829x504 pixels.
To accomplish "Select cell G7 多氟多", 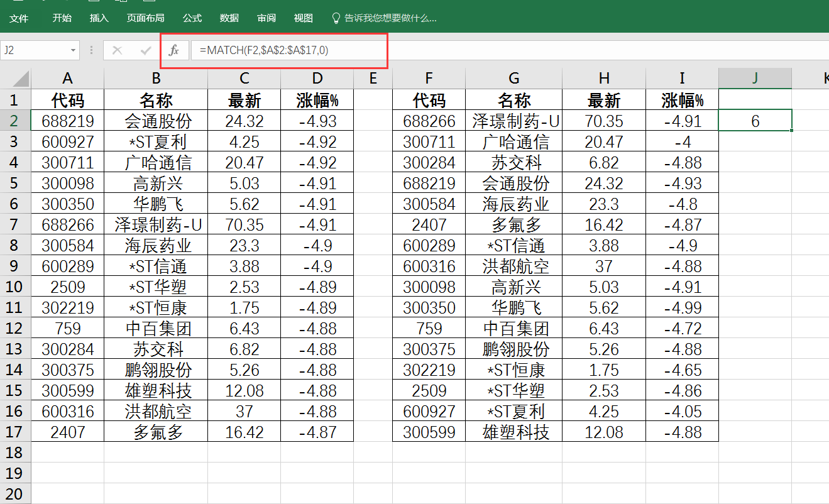I will [x=514, y=224].
